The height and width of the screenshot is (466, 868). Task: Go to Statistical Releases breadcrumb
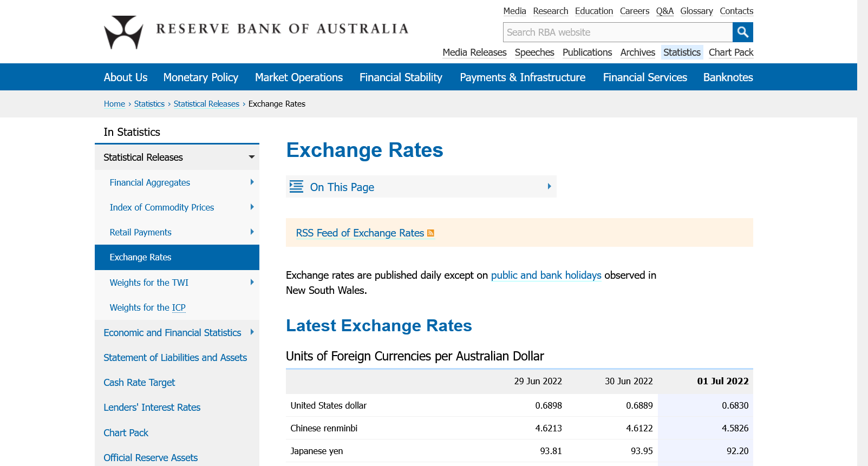(206, 104)
